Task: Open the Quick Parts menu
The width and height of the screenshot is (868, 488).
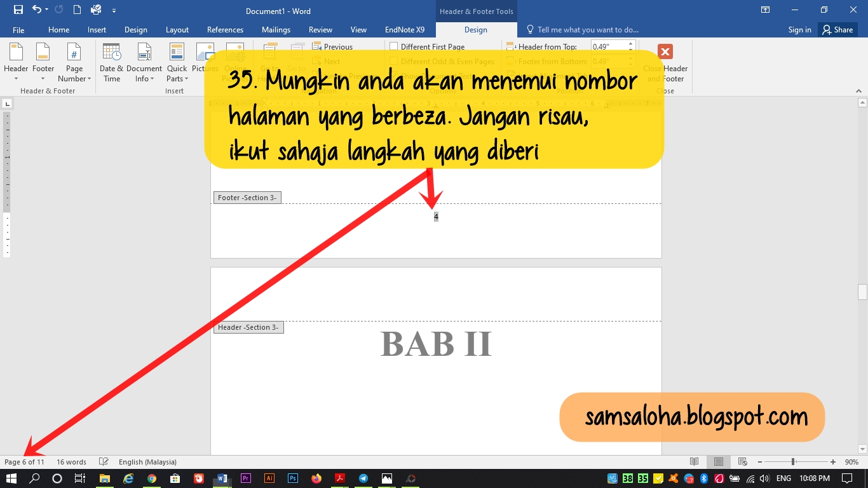Action: [177, 62]
